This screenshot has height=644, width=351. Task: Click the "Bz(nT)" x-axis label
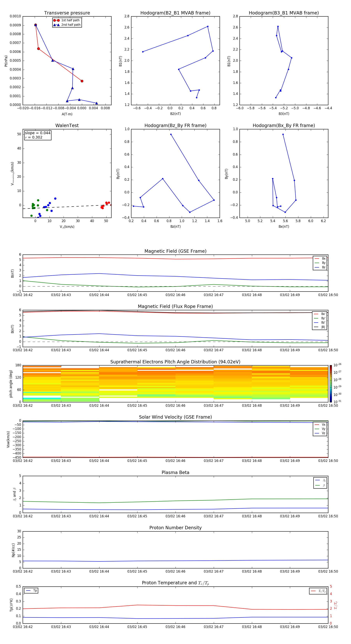point(175,227)
